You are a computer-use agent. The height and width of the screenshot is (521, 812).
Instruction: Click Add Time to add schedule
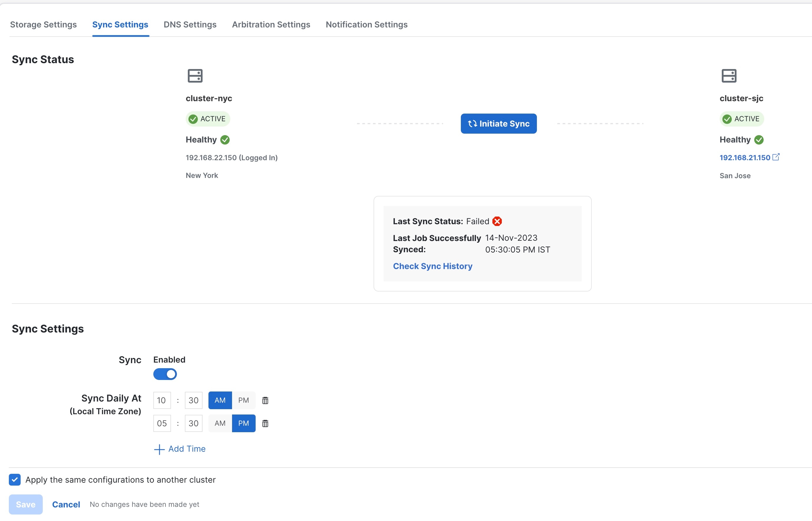(x=180, y=449)
